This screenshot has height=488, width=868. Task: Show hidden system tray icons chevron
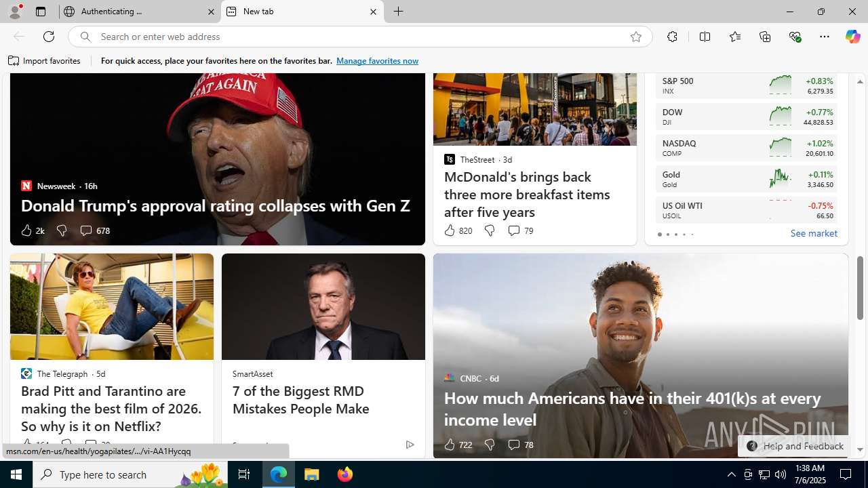click(x=731, y=474)
